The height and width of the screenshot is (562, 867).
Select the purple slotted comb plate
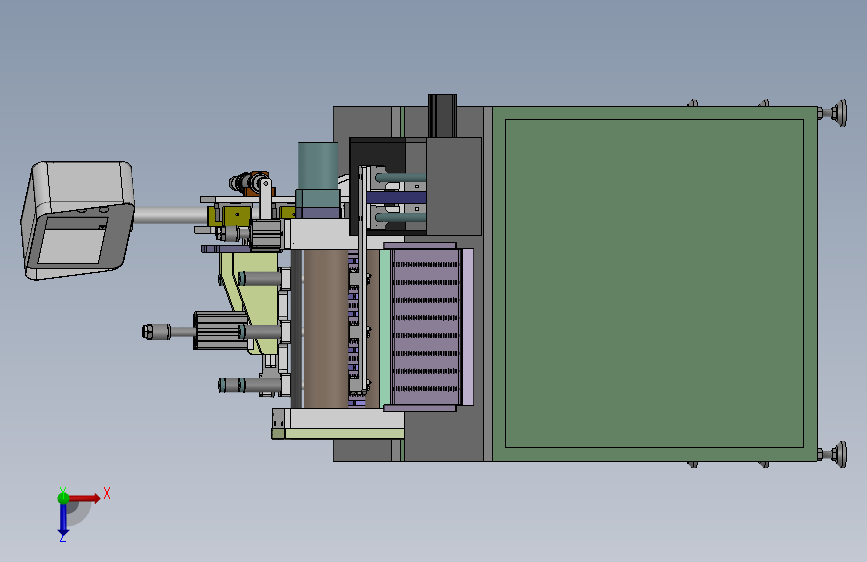pos(425,326)
